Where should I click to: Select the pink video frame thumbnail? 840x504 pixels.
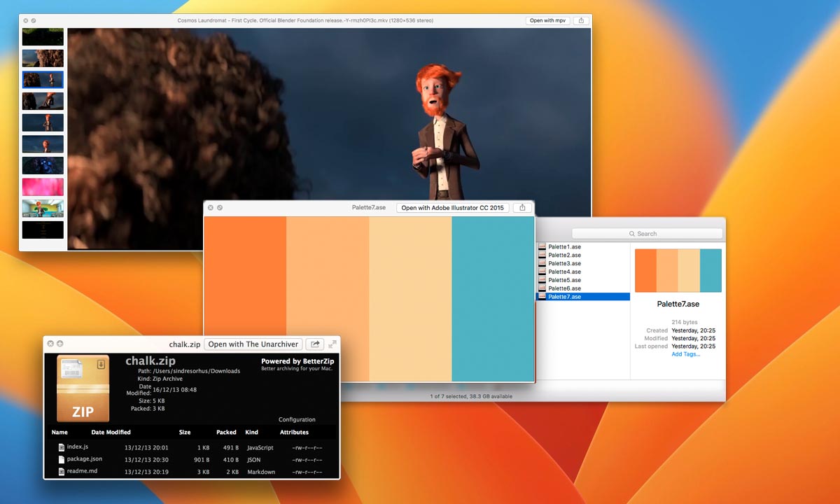point(43,187)
